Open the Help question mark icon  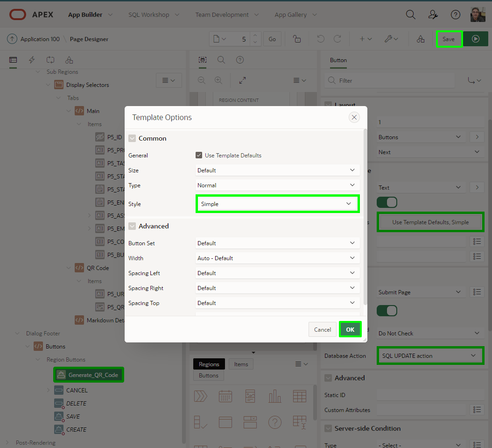[x=456, y=14]
